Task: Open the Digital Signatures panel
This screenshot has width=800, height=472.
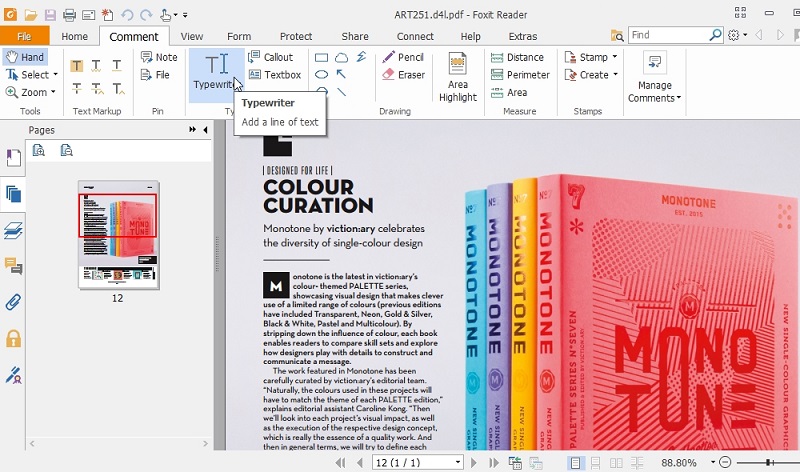Action: 13,375
